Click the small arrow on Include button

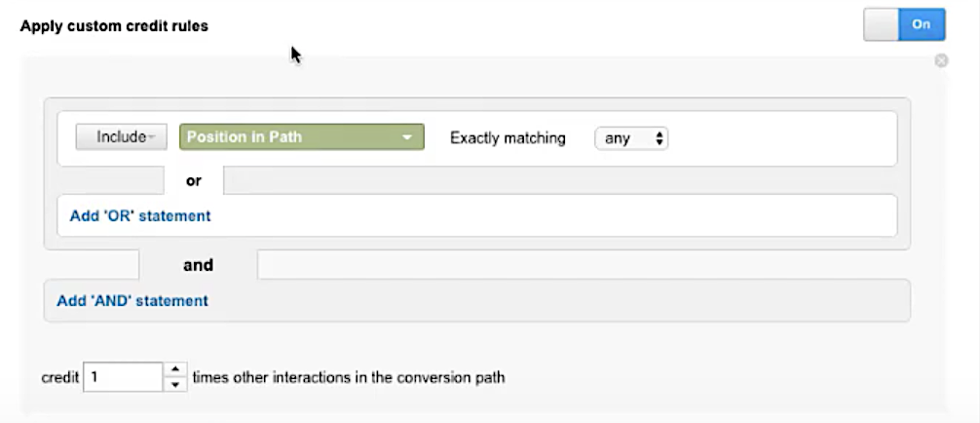point(152,138)
